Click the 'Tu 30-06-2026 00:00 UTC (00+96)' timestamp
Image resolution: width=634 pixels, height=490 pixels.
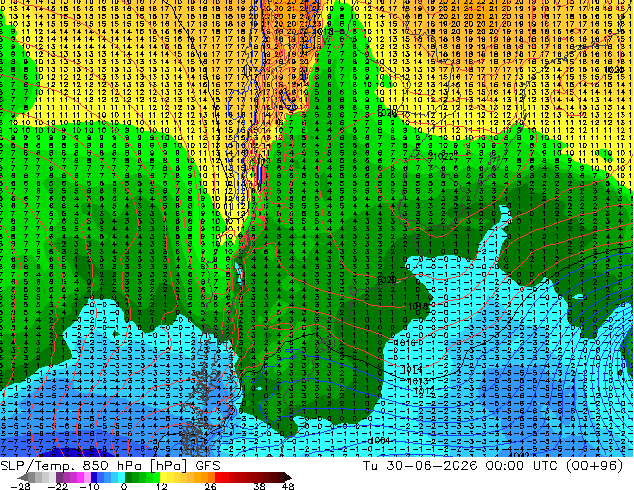coord(492,466)
